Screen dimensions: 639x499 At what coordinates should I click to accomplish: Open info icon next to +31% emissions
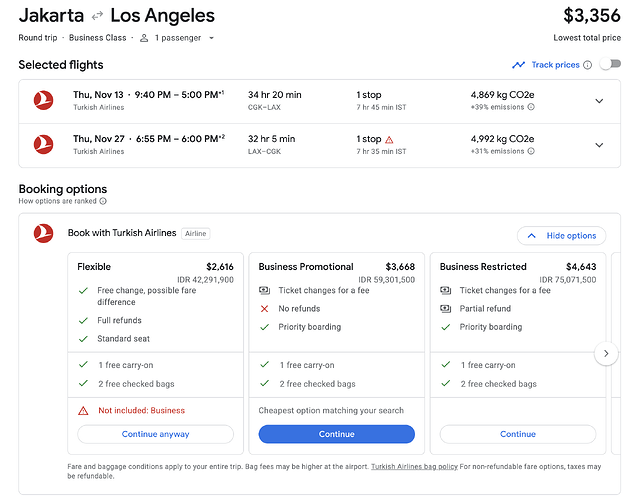pos(531,151)
